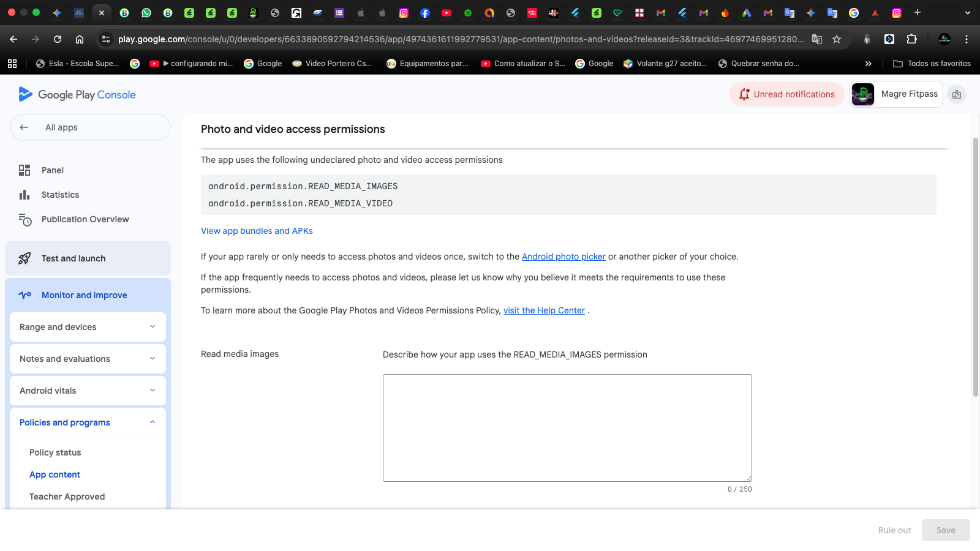The image size is (980, 551).
Task: Click the Publication Overview clock icon
Action: pos(24,219)
